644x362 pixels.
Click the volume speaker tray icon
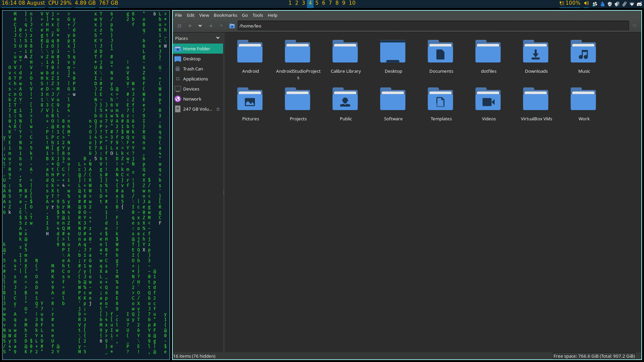586,3
